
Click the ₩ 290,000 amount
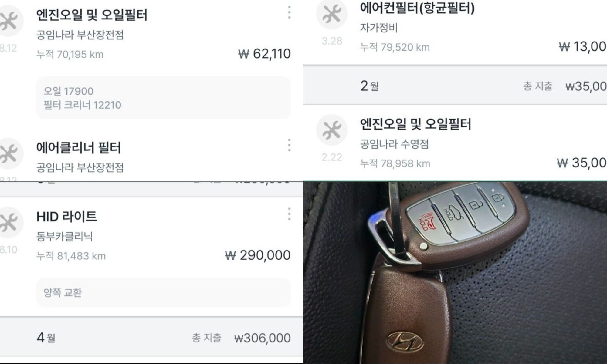pos(258,255)
